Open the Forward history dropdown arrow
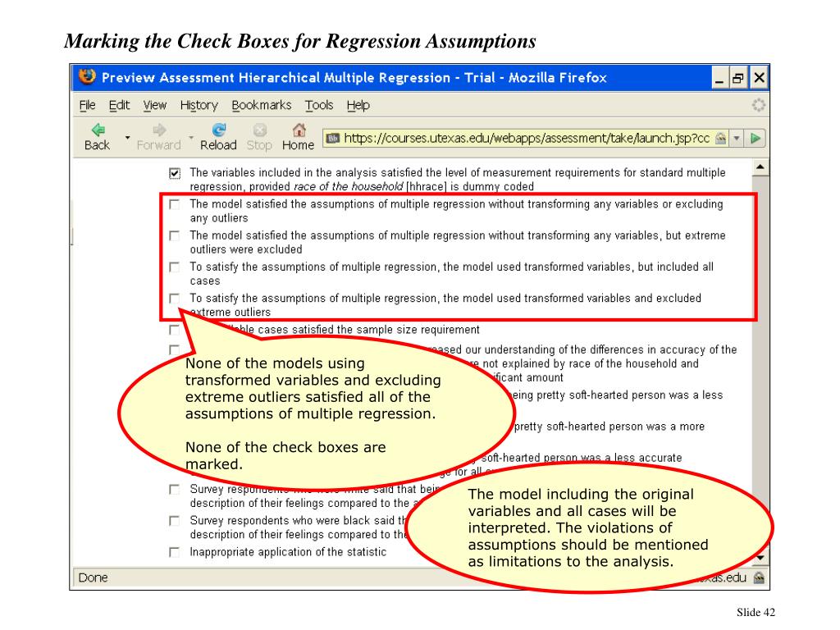 (x=190, y=138)
